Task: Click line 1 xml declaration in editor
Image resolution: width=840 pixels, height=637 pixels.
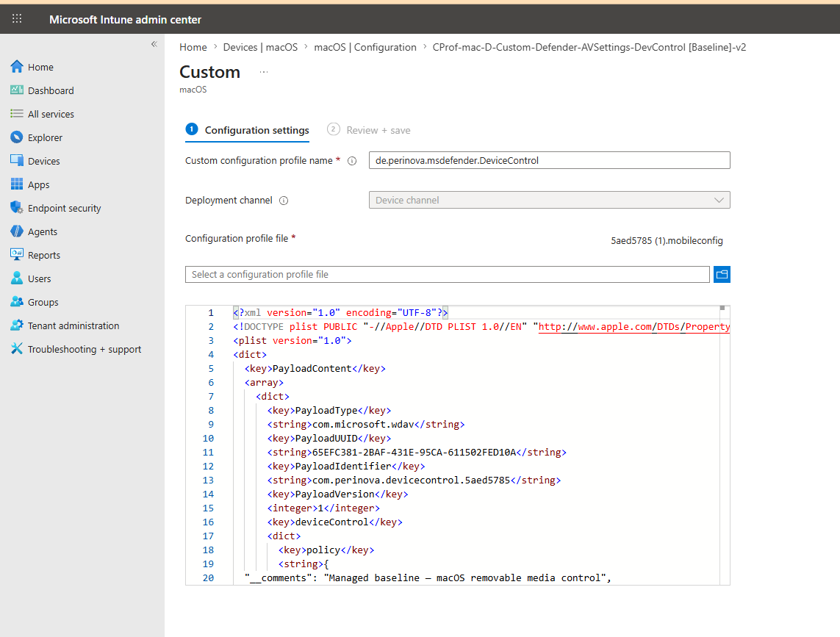Action: click(341, 312)
